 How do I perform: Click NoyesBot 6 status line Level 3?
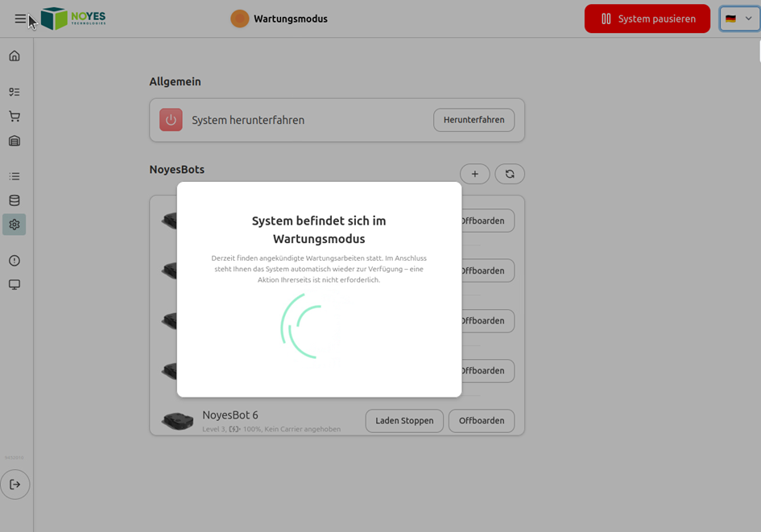tap(271, 429)
